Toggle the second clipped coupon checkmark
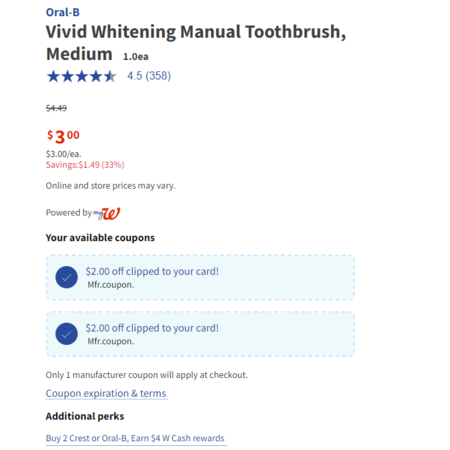 (67, 334)
